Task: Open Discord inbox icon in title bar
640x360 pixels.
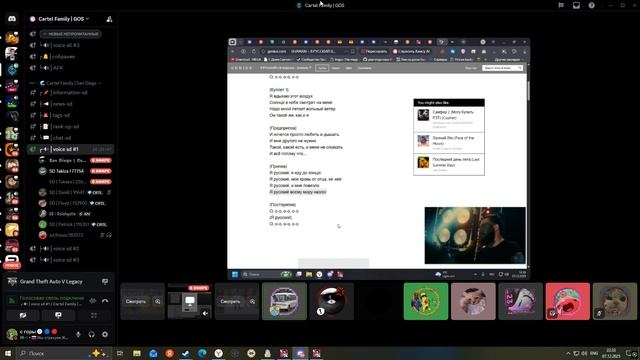Action: click(576, 5)
